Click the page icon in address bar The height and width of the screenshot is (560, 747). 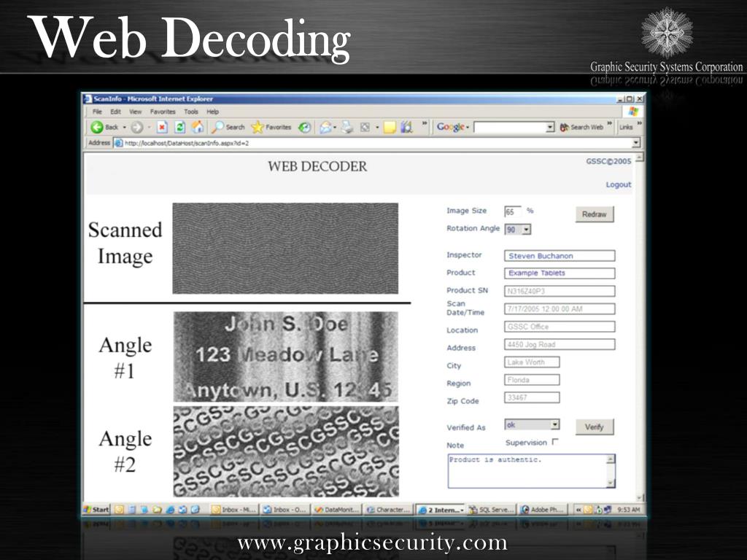click(x=119, y=143)
